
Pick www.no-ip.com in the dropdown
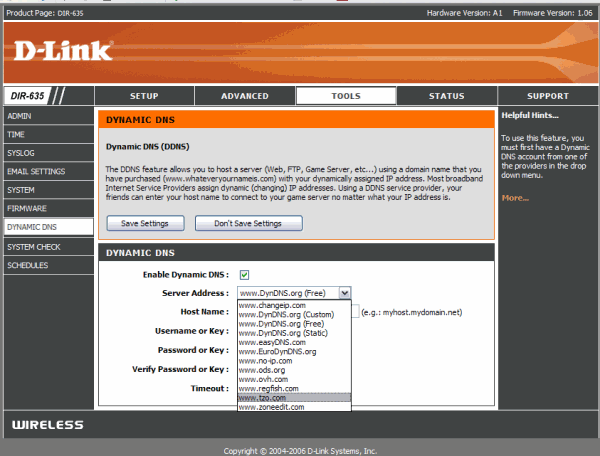click(x=294, y=361)
